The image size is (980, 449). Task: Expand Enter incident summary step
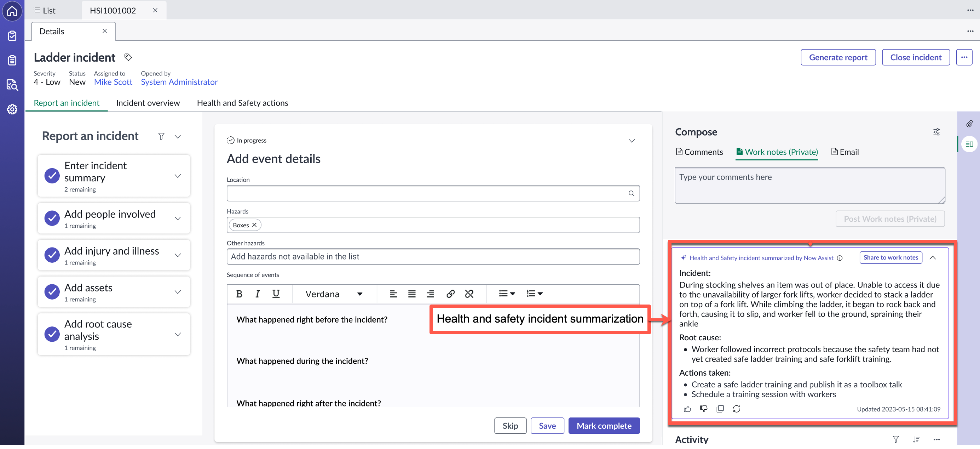(178, 176)
